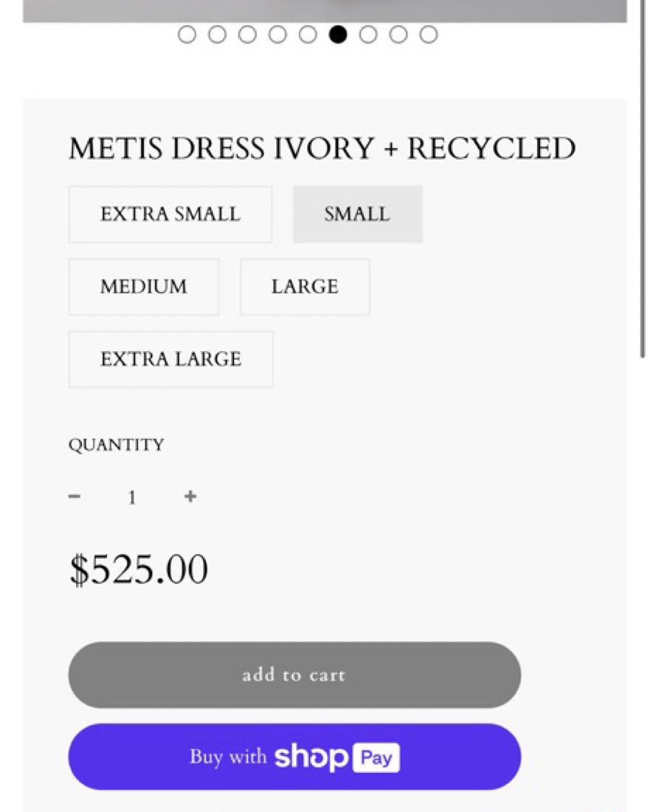Go to third image carousel dot
The height and width of the screenshot is (812, 650).
pyautogui.click(x=247, y=35)
